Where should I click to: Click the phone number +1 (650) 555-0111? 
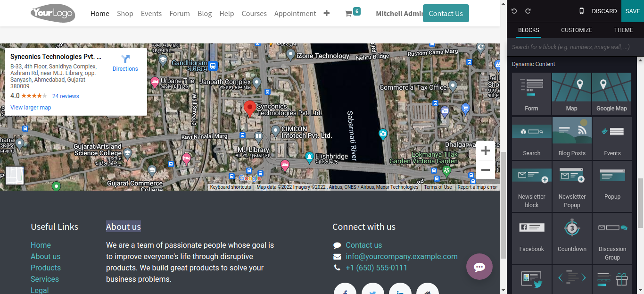pyautogui.click(x=376, y=268)
